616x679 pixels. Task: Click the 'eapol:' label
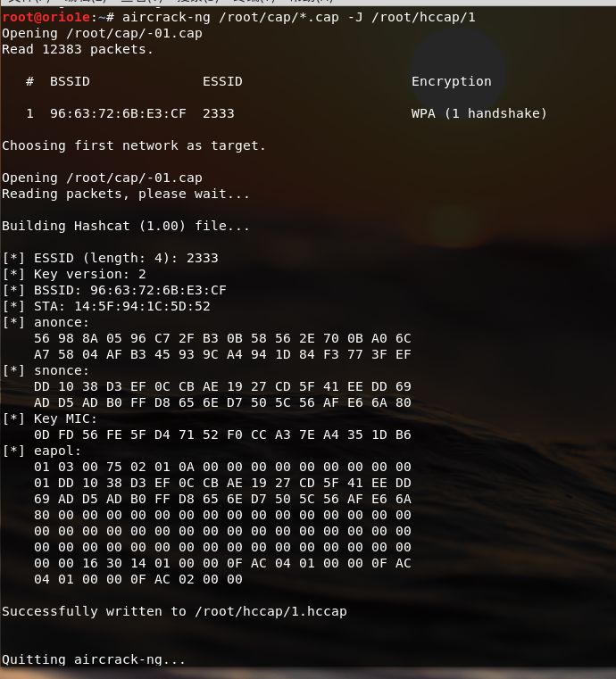pyautogui.click(x=57, y=451)
